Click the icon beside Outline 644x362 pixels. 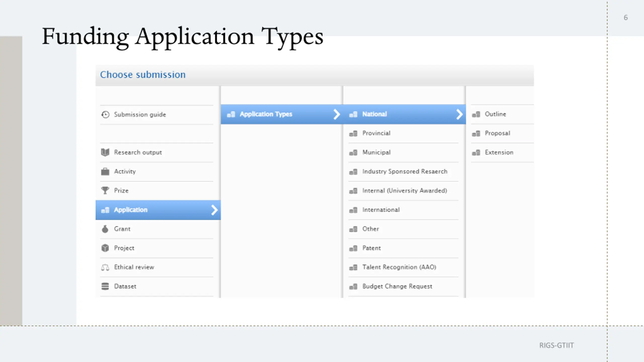click(476, 114)
